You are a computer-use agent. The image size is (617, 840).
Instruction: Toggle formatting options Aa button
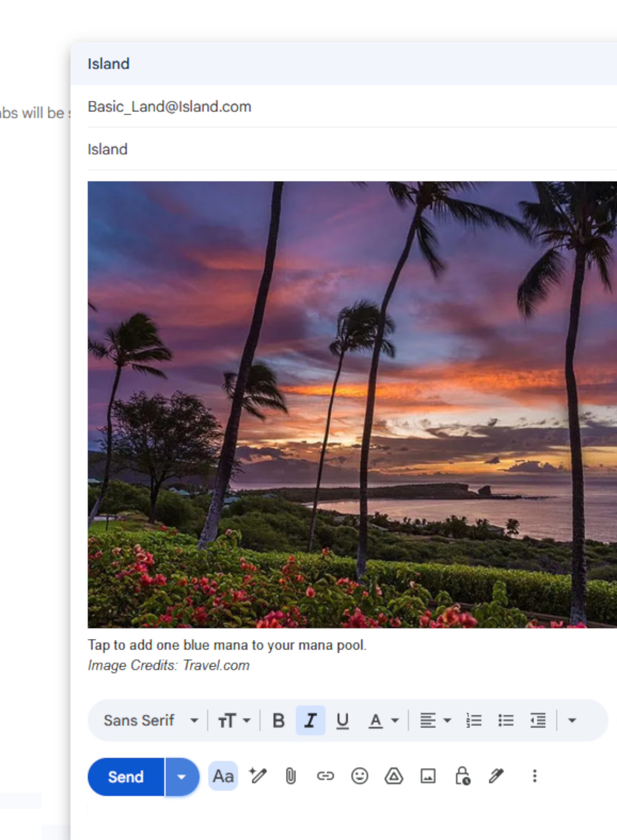pyautogui.click(x=223, y=776)
